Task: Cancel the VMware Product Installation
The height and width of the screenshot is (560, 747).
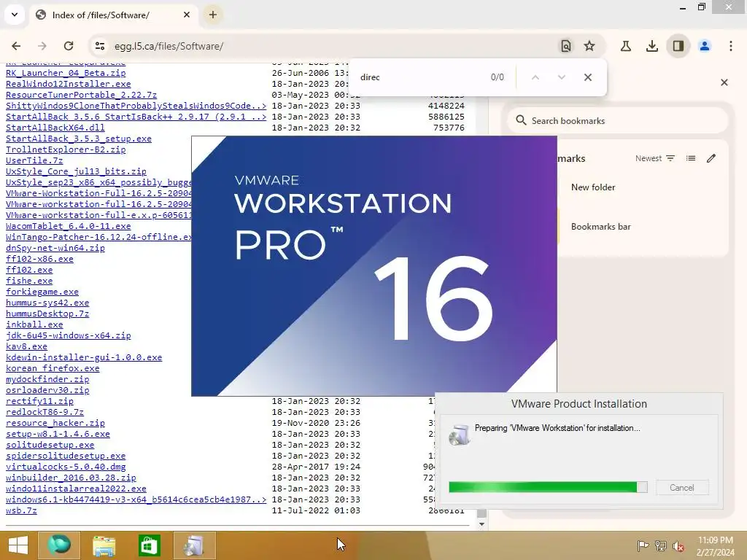Action: [682, 488]
